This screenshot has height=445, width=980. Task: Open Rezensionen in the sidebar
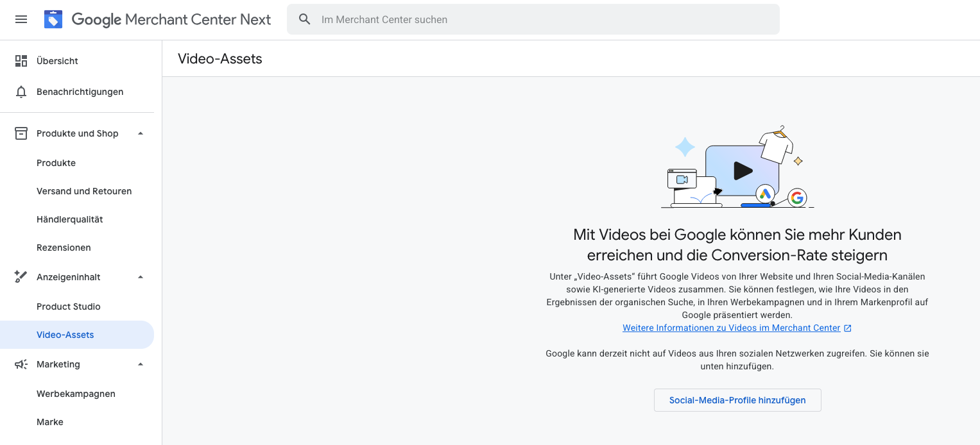[x=64, y=248]
